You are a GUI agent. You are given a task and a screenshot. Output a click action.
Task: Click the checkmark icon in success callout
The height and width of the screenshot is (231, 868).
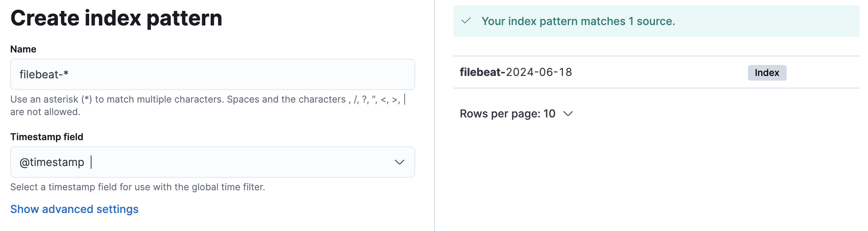point(466,21)
